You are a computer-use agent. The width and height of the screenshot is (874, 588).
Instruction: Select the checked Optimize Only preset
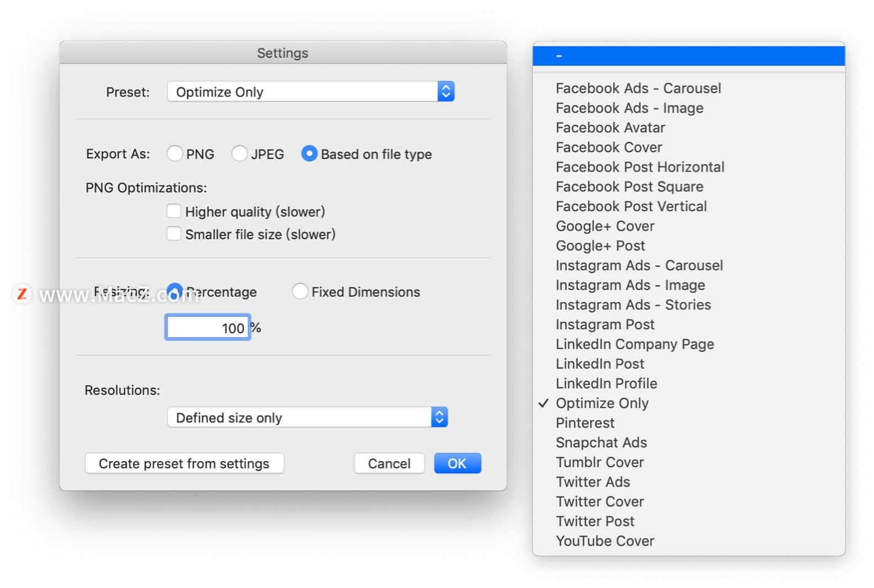coord(689,403)
